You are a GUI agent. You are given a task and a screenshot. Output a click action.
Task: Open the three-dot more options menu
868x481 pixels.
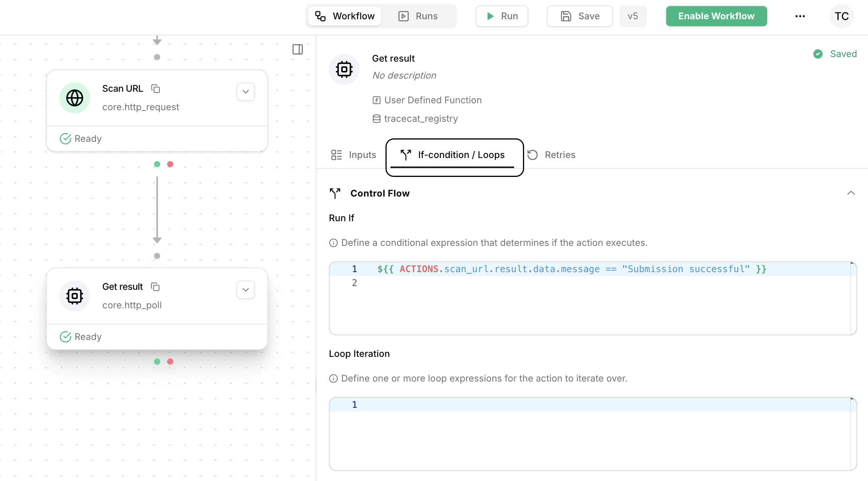(x=800, y=16)
